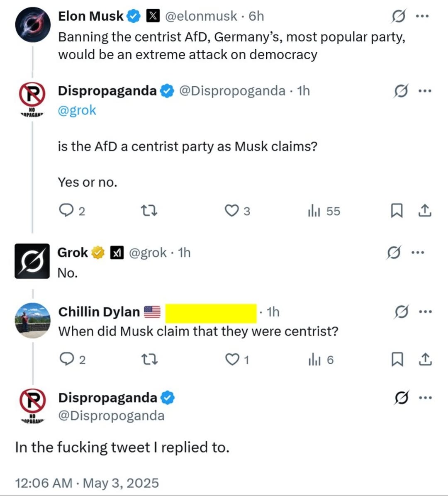Reply to Dispropaganda's @grok question tweet

(66, 211)
